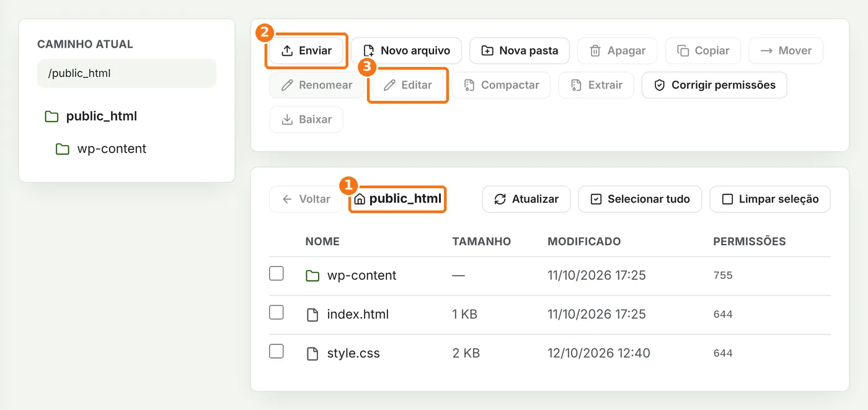Click the Atualizar refresh button
Viewport: 868px width, 410px height.
pos(526,199)
